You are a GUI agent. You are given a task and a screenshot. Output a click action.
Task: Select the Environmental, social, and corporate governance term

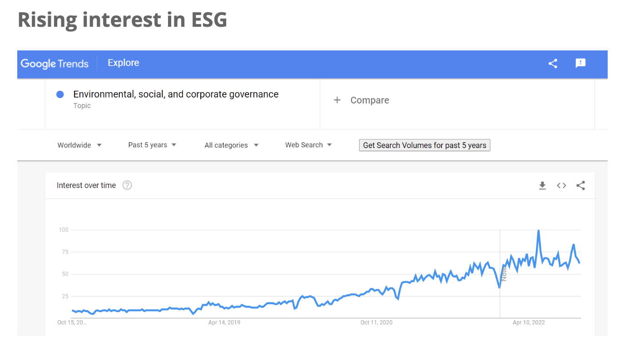click(x=176, y=94)
